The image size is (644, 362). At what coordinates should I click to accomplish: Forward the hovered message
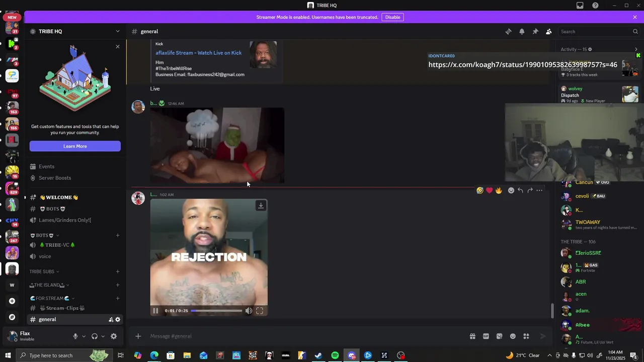coord(530,191)
